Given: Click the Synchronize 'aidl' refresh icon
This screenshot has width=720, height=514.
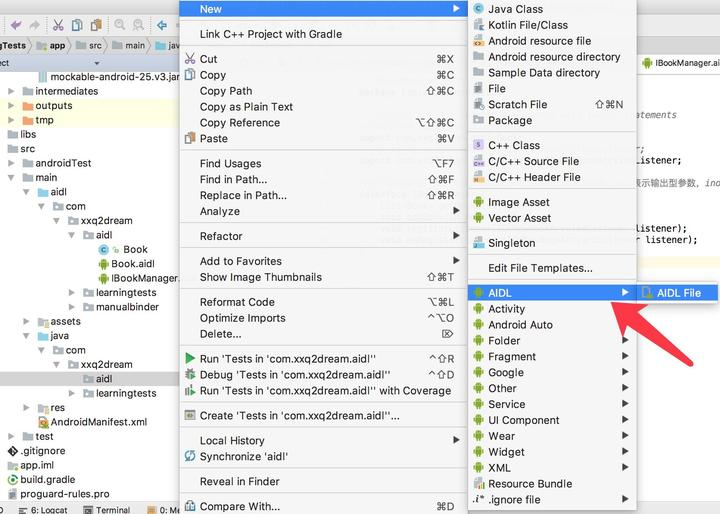Looking at the screenshot, I should point(190,456).
